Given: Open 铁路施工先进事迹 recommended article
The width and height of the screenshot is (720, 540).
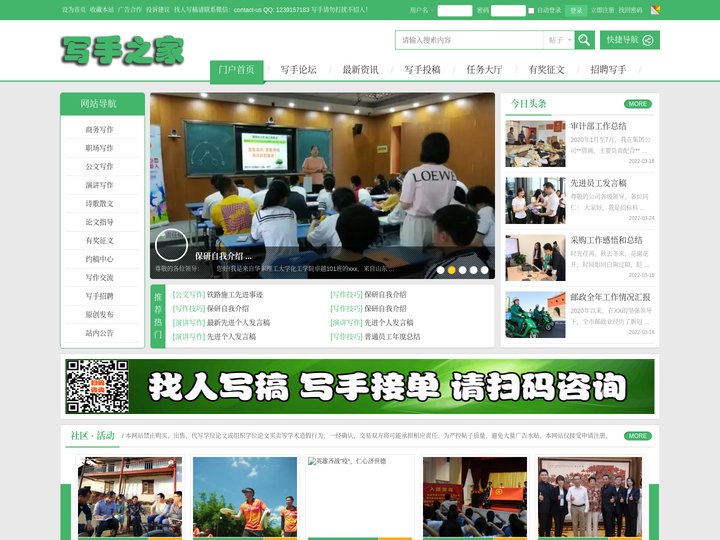Looking at the screenshot, I should (235, 294).
